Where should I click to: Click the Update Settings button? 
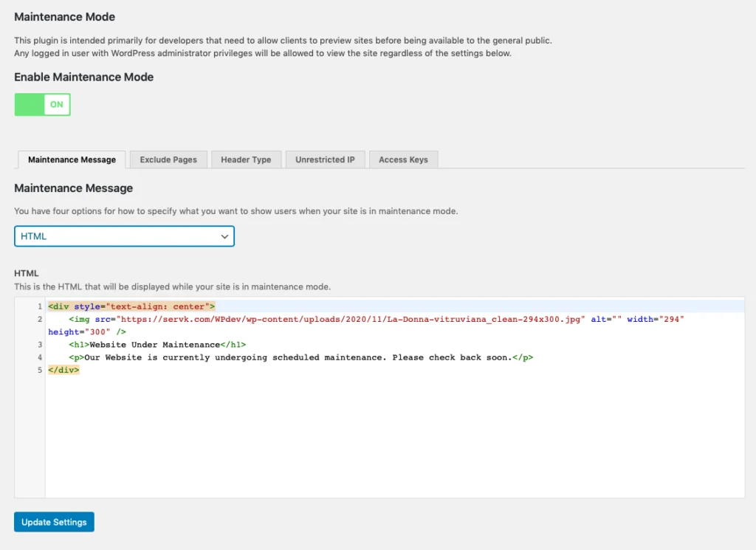(x=54, y=522)
